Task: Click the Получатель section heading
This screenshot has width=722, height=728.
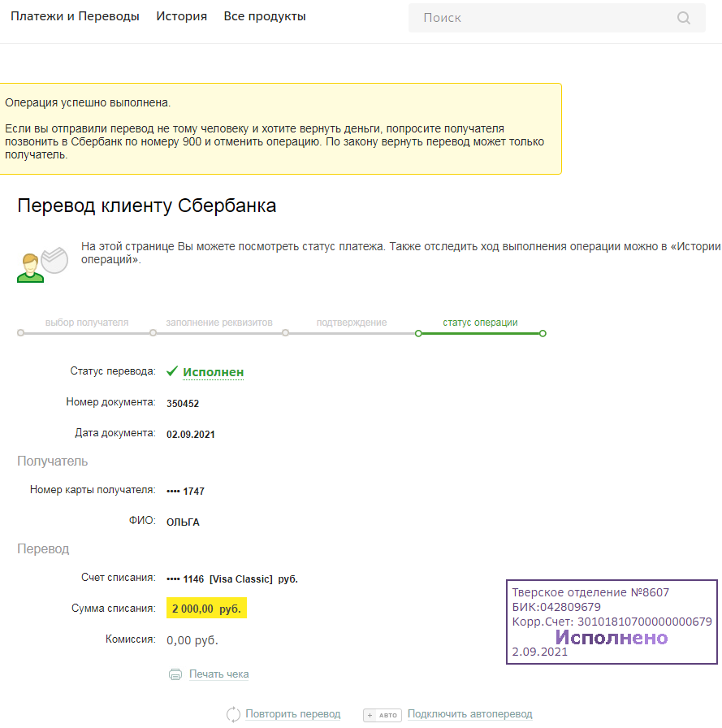Action: click(x=53, y=461)
